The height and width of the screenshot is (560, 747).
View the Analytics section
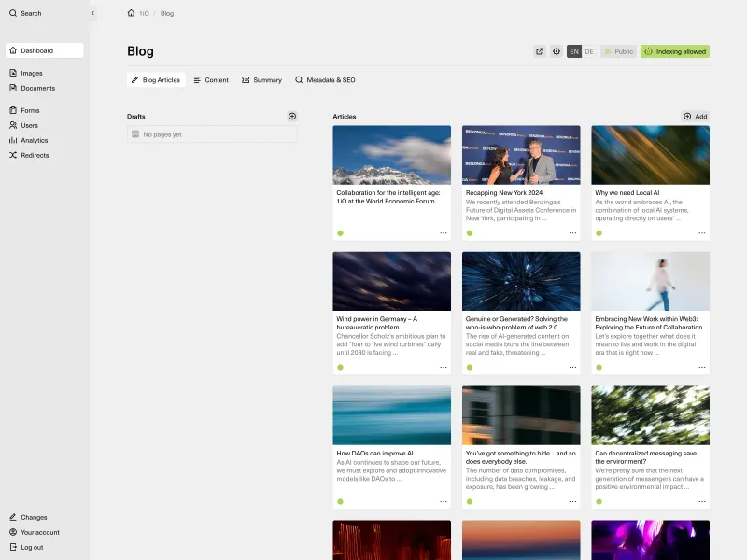click(x=36, y=140)
